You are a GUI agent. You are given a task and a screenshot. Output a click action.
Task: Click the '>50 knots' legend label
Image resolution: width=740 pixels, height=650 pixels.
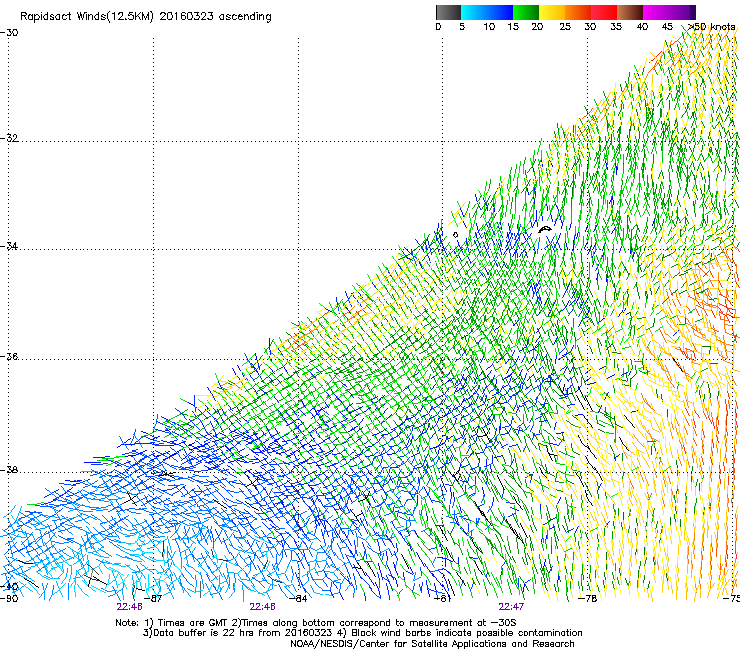pos(712,27)
